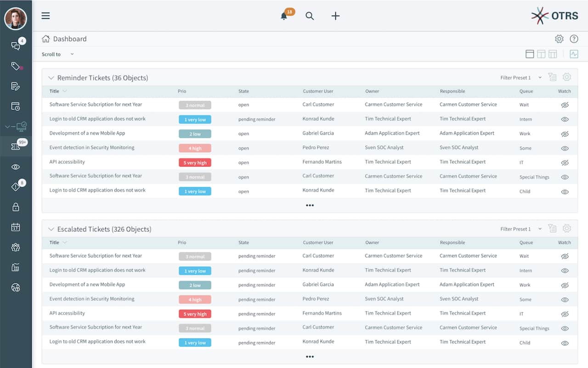Show more tickets with the ellipsis button
This screenshot has width=588, height=368.
(x=310, y=205)
